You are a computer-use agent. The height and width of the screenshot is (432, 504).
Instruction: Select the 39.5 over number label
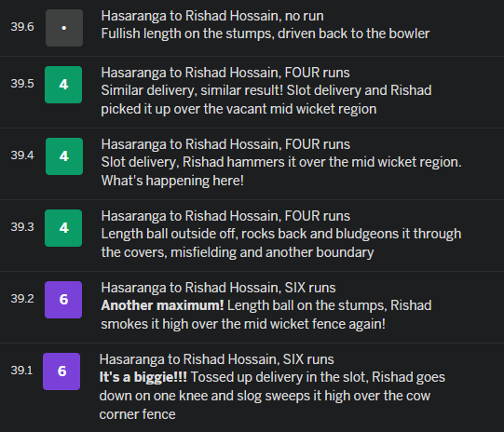pyautogui.click(x=22, y=84)
